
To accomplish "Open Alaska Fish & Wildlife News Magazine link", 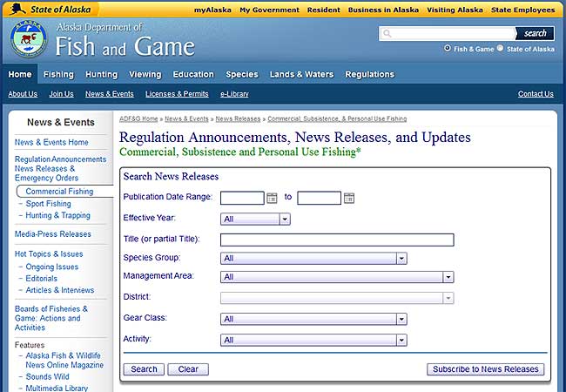I will point(64,361).
